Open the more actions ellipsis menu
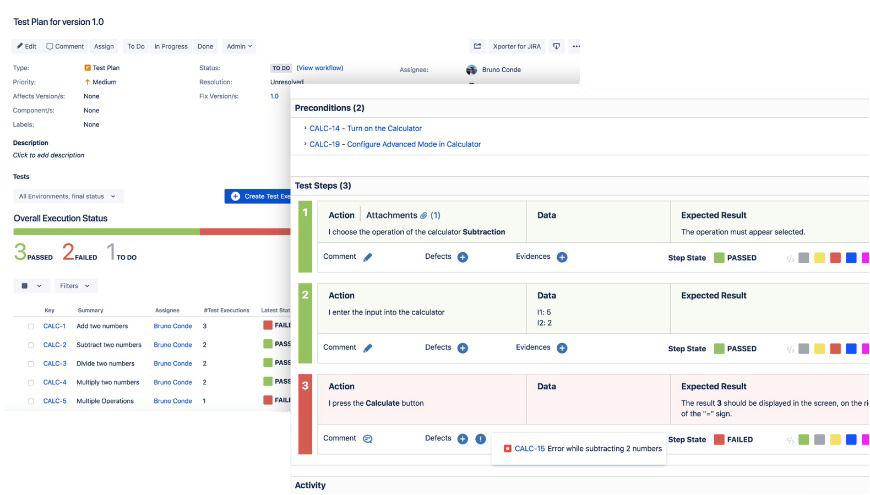The image size is (870, 495). point(576,47)
